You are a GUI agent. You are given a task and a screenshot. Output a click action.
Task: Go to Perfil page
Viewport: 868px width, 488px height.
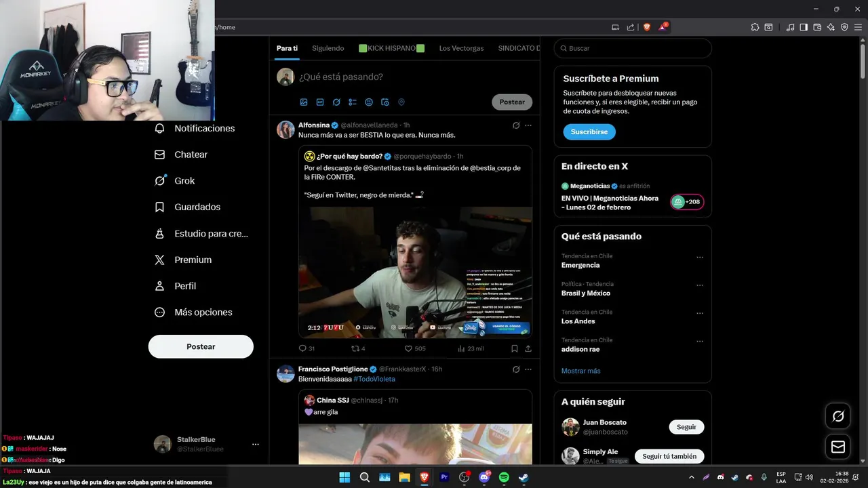pos(175,286)
